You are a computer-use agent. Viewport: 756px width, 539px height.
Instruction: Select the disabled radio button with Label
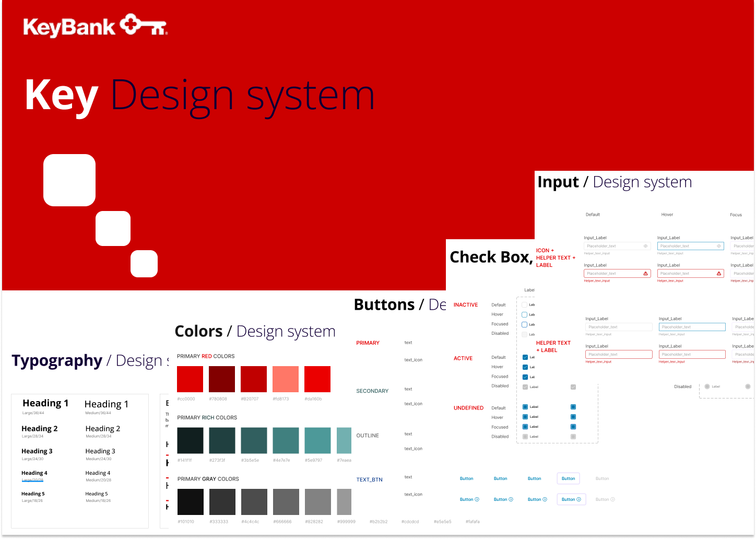[707, 386]
